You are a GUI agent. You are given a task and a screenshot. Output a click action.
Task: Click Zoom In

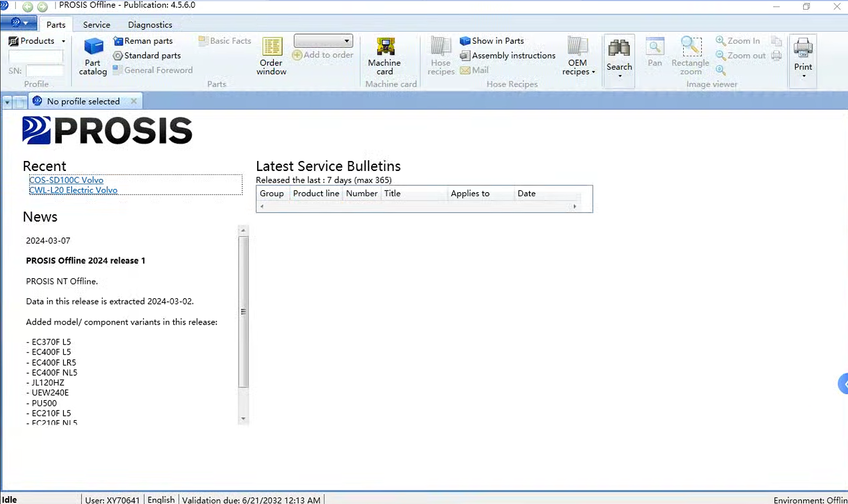pyautogui.click(x=738, y=41)
